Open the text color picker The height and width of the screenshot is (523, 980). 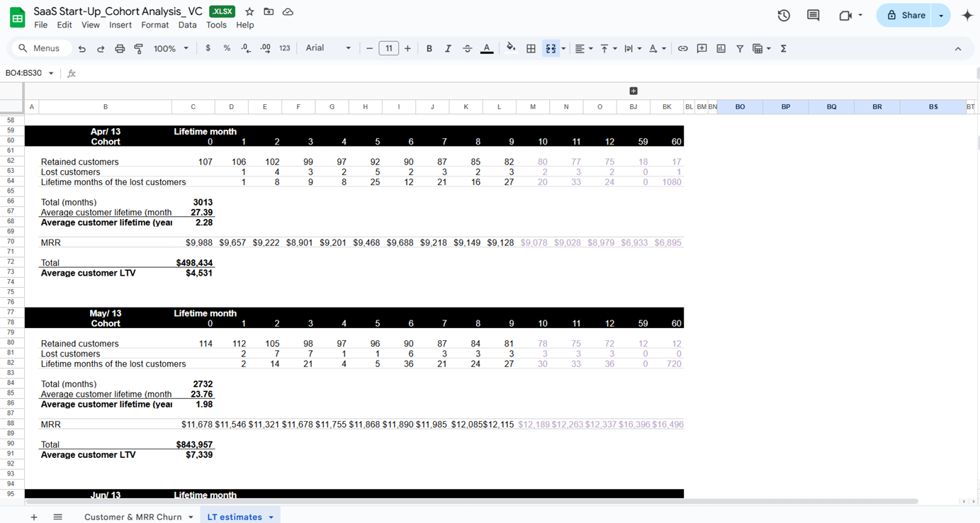[487, 48]
